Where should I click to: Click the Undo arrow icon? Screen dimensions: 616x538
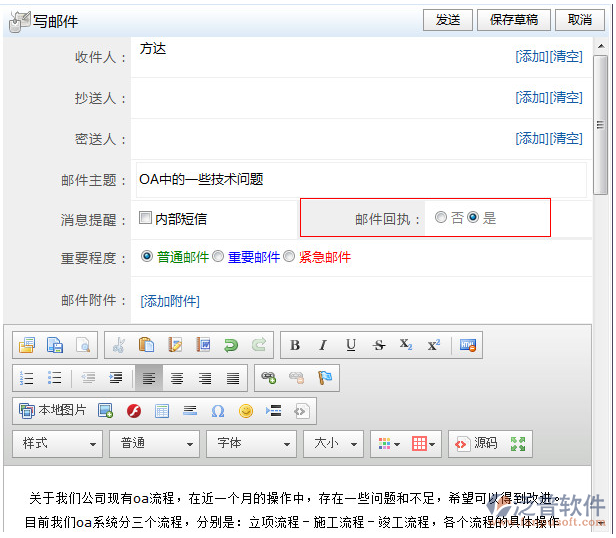231,345
